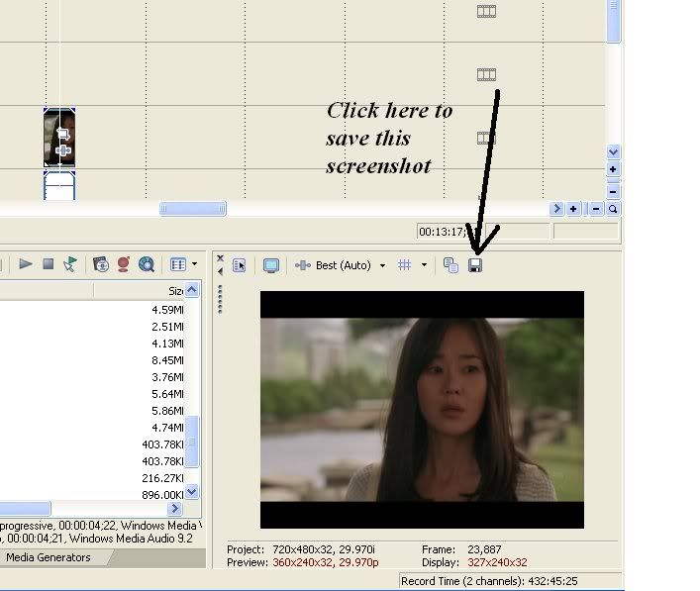Toggle Auto Preview in the media toolbar
This screenshot has height=591, width=700.
[x=70, y=264]
